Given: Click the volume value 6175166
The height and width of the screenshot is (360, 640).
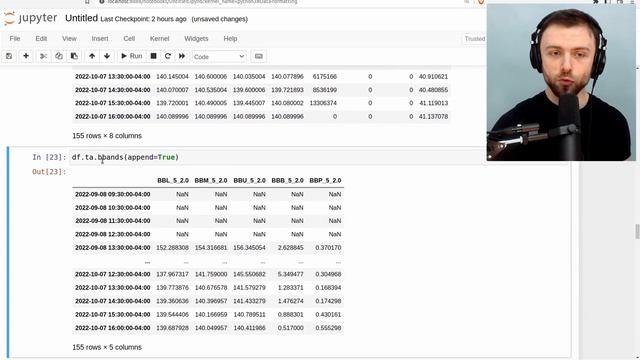Looking at the screenshot, I should coord(325,77).
